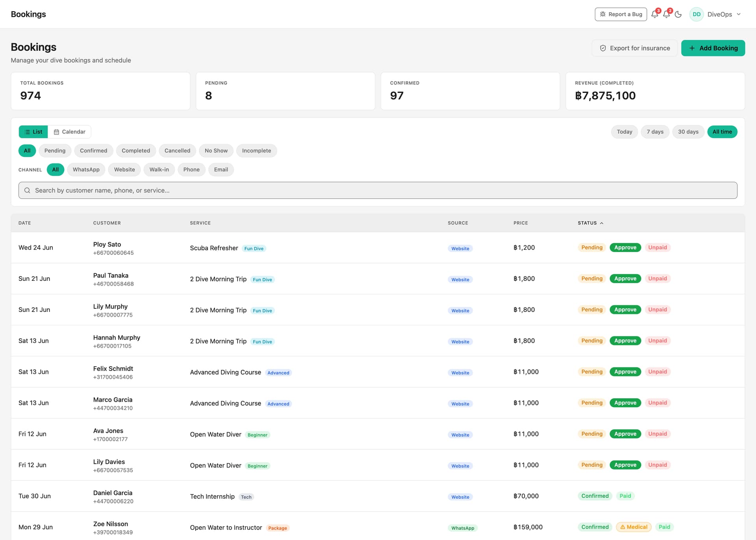
Task: Click the Total Bookings 974 card
Action: pyautogui.click(x=100, y=91)
